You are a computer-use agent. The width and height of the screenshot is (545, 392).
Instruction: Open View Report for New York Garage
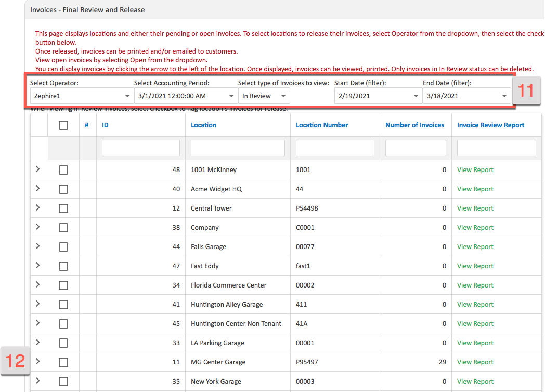[x=475, y=381]
